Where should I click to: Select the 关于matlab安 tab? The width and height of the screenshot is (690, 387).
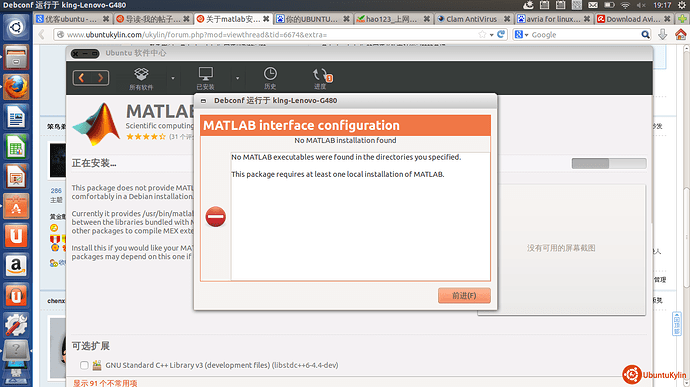233,19
